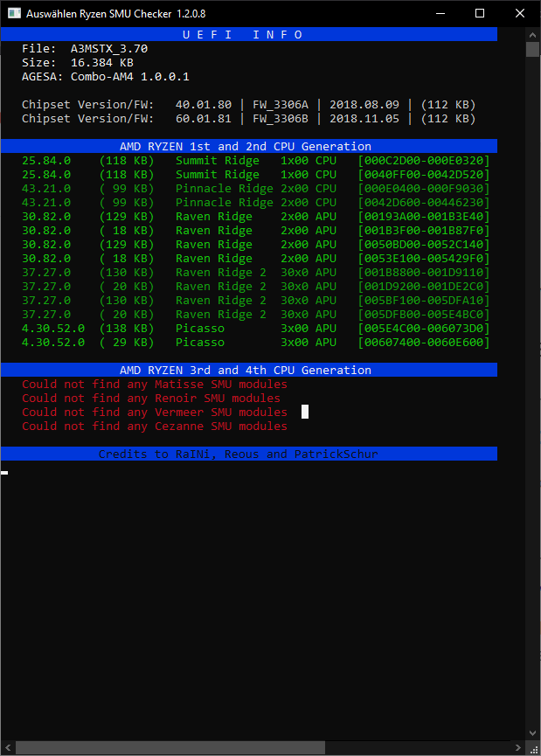
Task: Click chipset version 60.01.81
Action: coord(204,119)
